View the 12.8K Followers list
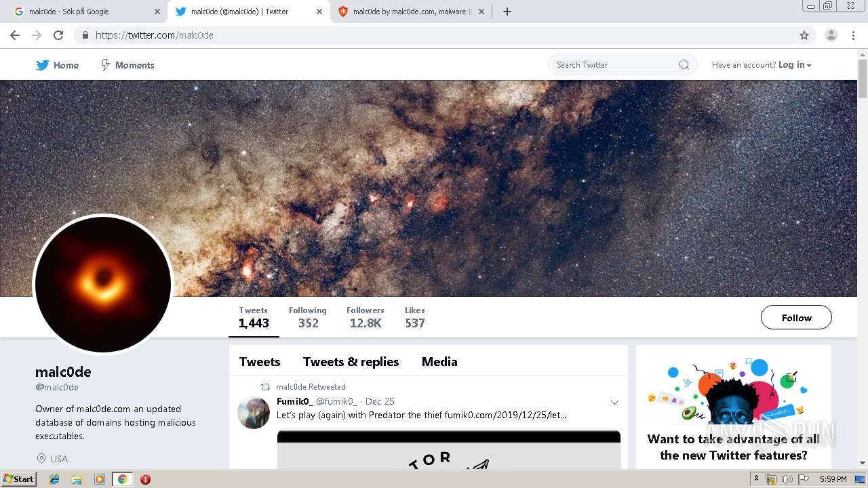The width and height of the screenshot is (868, 488). click(366, 317)
